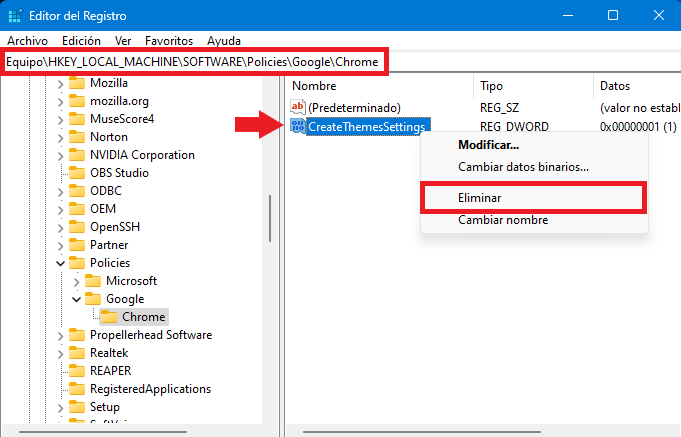Click the OpenSSH folder icon

(x=77, y=227)
